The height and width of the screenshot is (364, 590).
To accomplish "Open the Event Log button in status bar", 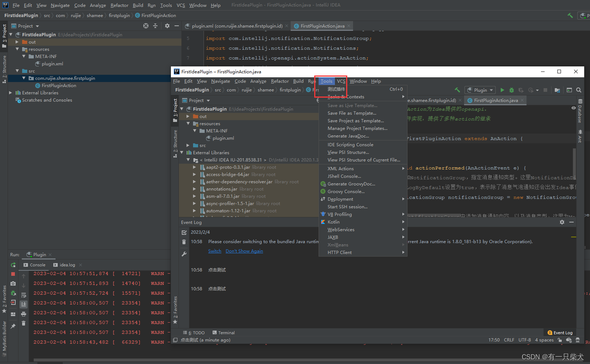I will pos(560,332).
